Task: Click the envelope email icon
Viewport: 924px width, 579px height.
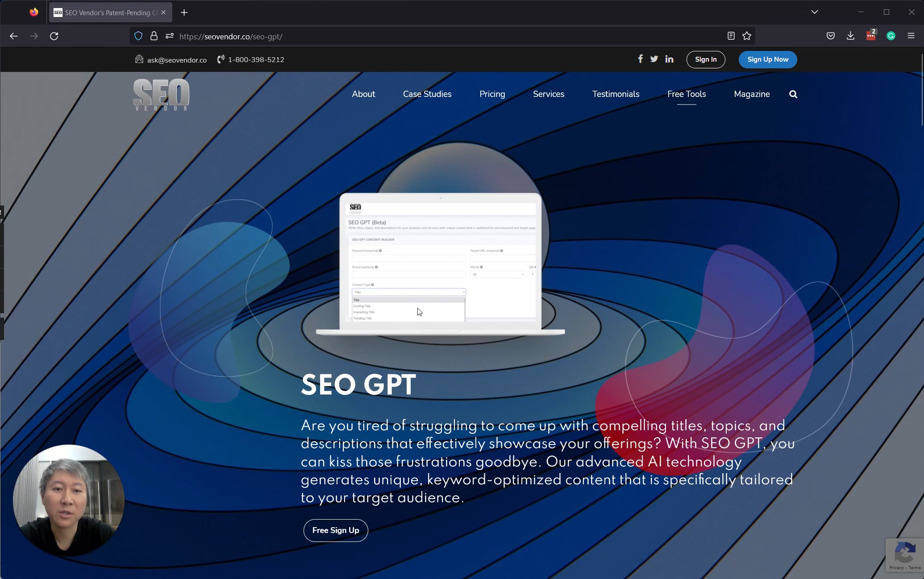Action: (139, 59)
